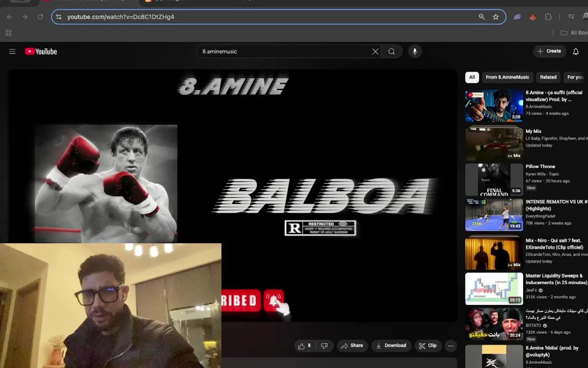Open the Create button
The image size is (588, 368).
click(x=549, y=52)
